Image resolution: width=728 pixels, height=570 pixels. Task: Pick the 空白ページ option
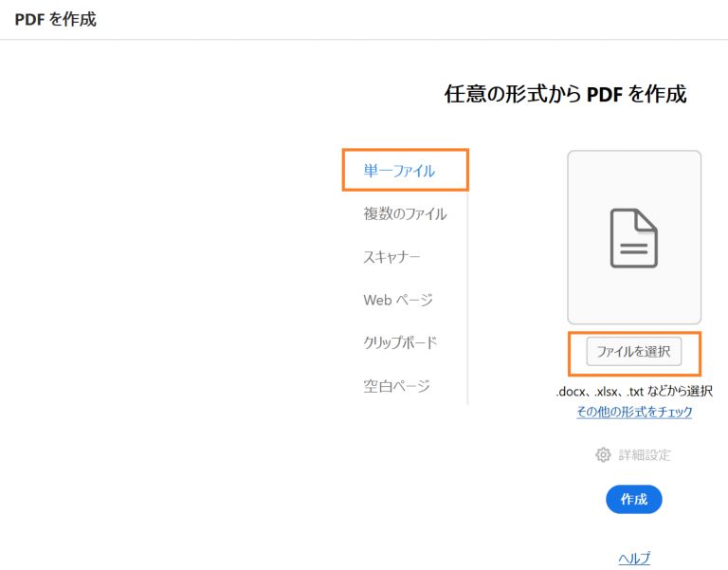coord(396,386)
